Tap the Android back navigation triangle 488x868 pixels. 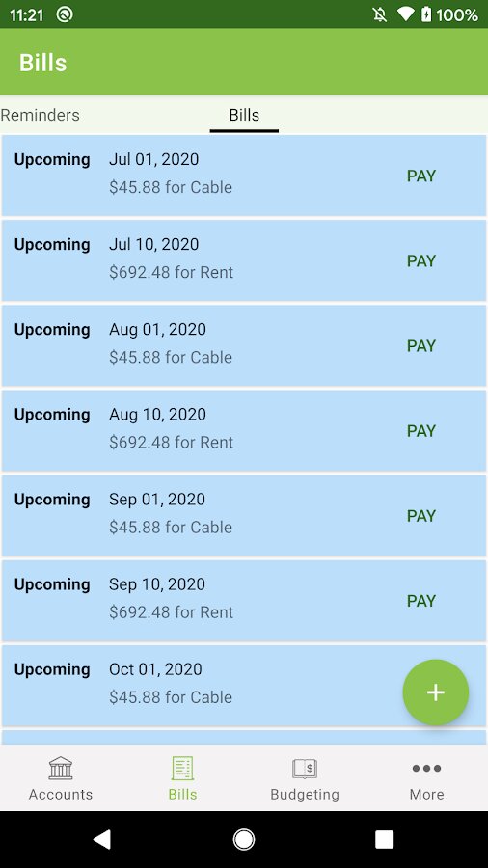[102, 839]
